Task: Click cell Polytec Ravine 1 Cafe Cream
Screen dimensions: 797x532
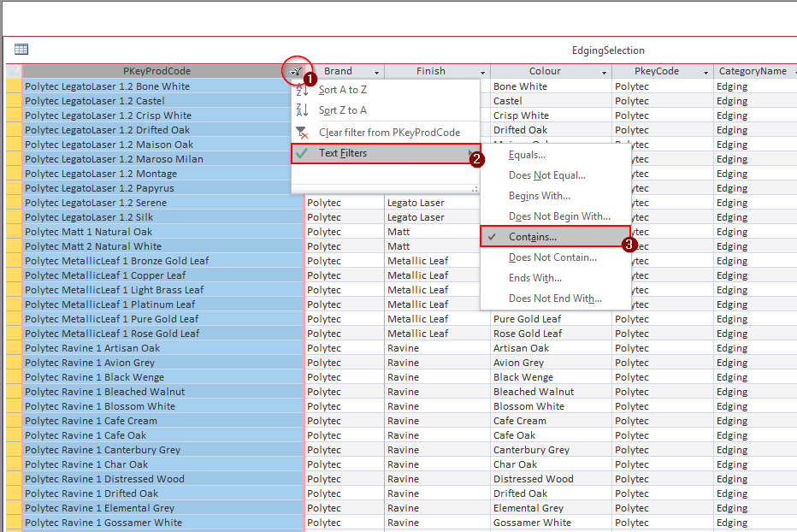Action: [x=163, y=421]
